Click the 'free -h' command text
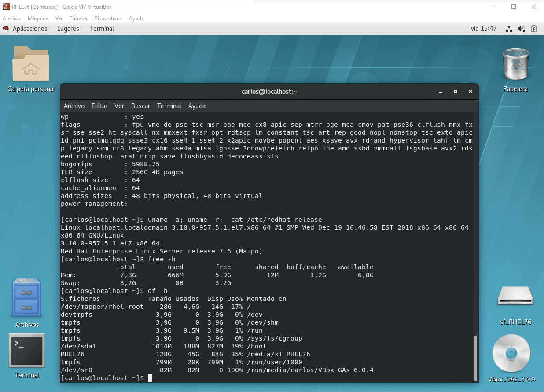 162,259
